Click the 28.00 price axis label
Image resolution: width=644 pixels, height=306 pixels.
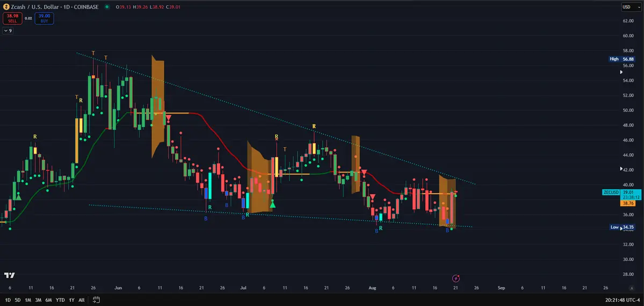(x=627, y=274)
